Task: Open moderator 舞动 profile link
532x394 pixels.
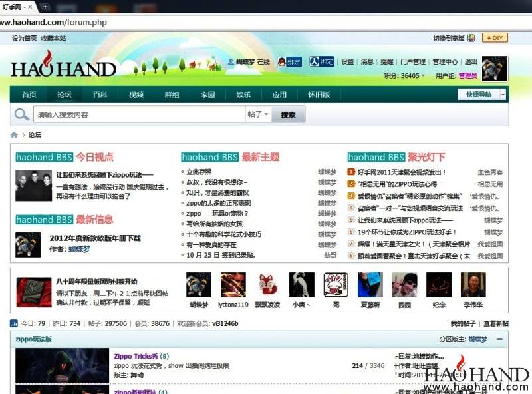Action: tap(137, 375)
